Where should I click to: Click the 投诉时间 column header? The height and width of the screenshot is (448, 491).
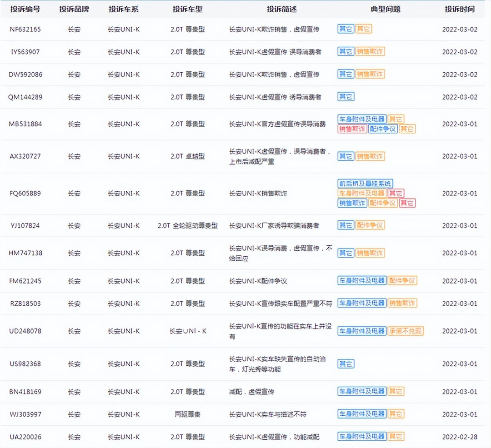click(460, 9)
